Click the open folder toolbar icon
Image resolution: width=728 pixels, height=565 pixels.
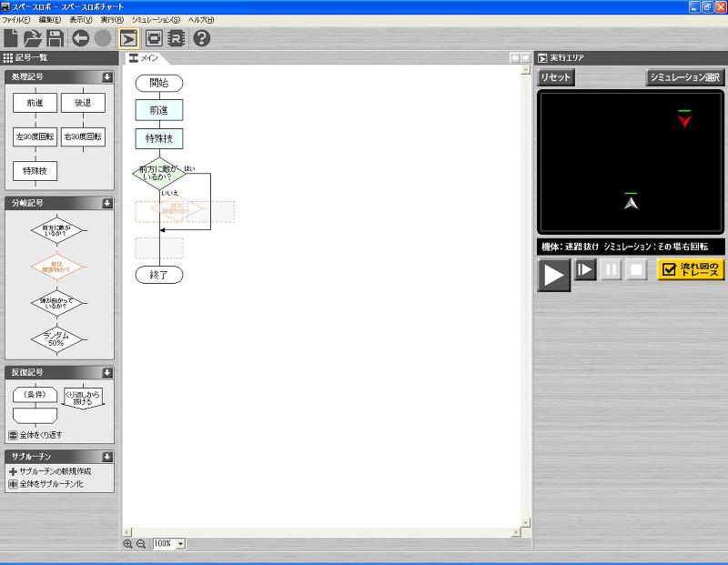(x=33, y=37)
